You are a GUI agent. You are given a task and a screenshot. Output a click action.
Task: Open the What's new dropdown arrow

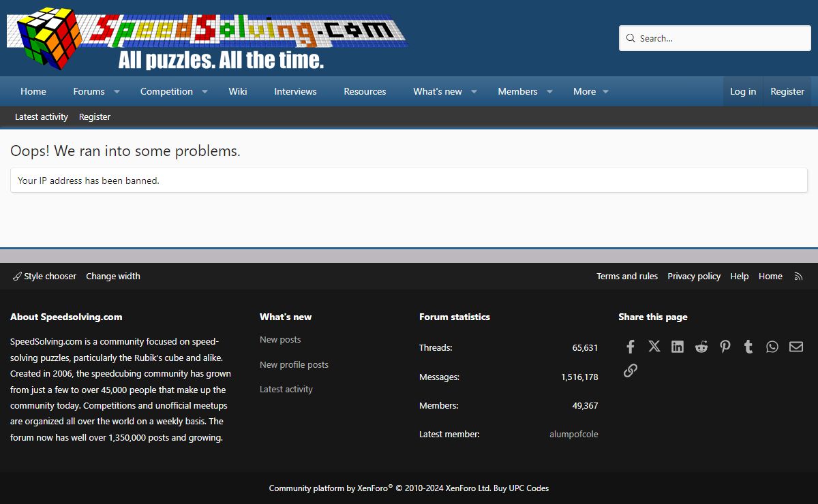pyautogui.click(x=474, y=92)
